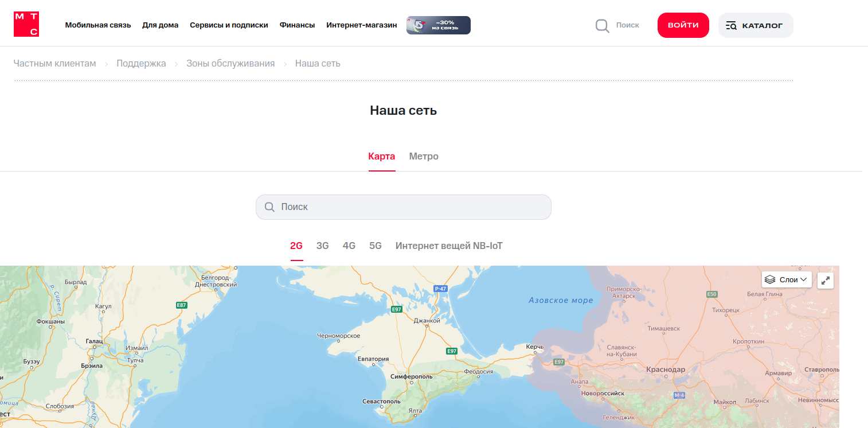Click the E50 road marker
868x428 pixels.
point(711,294)
